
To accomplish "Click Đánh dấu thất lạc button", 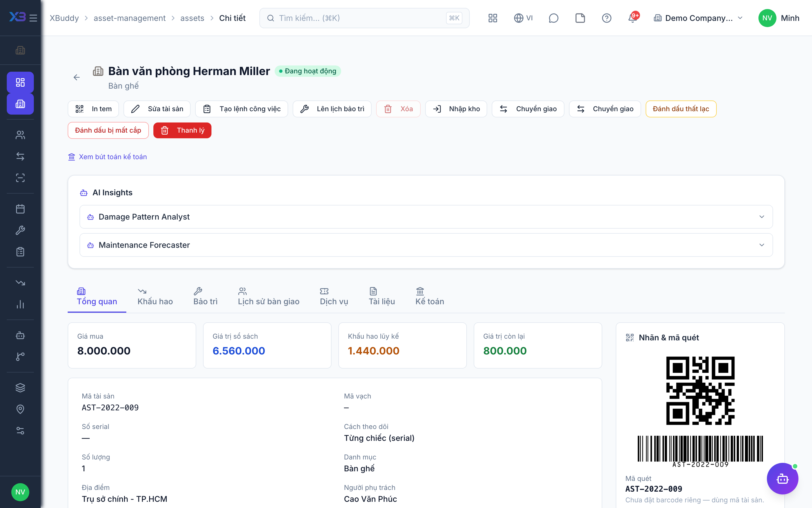I will click(681, 109).
